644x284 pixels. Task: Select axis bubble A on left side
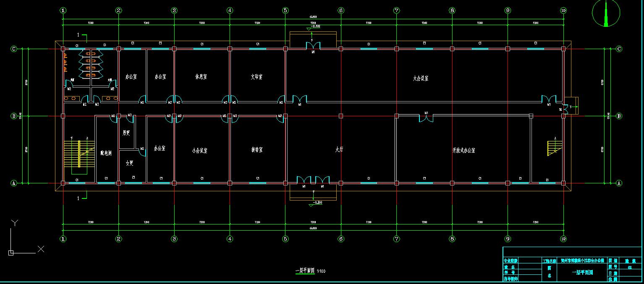click(x=13, y=183)
